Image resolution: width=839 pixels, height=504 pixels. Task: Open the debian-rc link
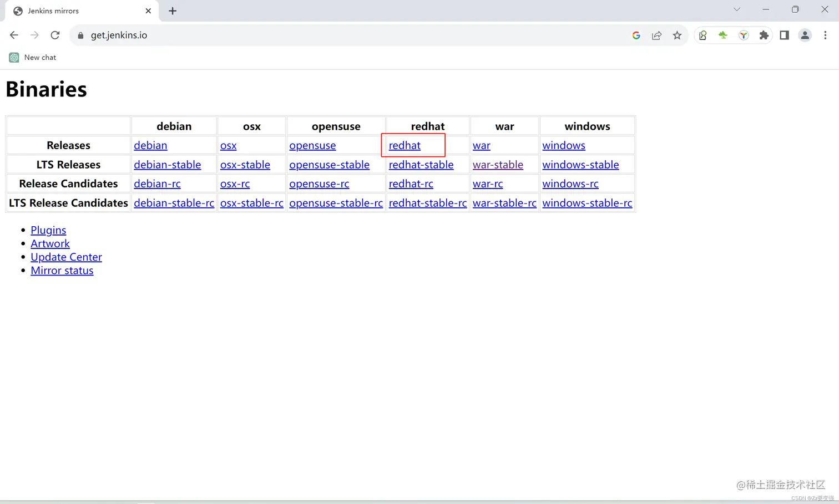click(x=157, y=184)
